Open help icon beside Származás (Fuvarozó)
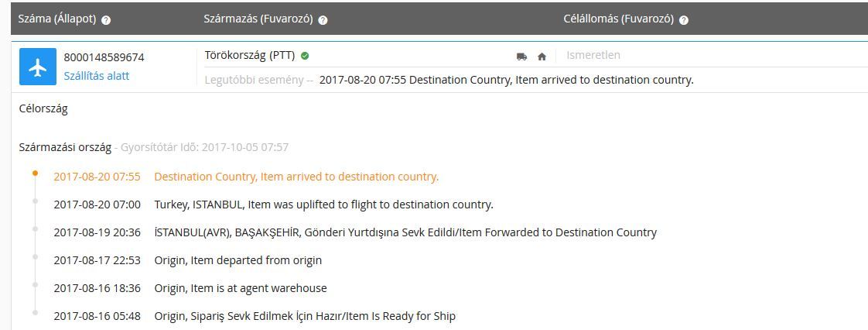The image size is (868, 330). click(323, 20)
